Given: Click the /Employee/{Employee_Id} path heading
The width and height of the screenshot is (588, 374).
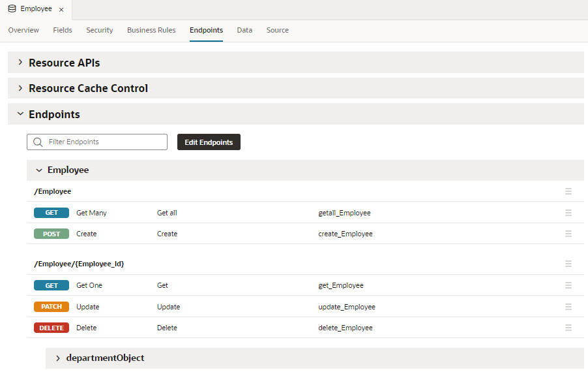Looking at the screenshot, I should [x=79, y=264].
